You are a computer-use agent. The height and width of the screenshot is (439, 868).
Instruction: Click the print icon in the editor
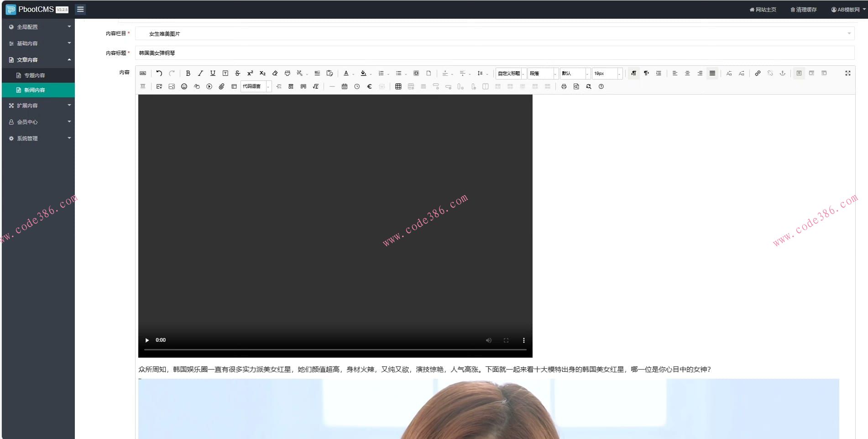click(x=564, y=86)
